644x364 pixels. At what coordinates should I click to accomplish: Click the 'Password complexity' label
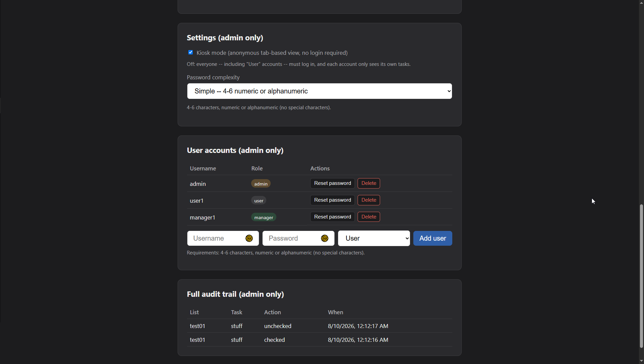213,77
